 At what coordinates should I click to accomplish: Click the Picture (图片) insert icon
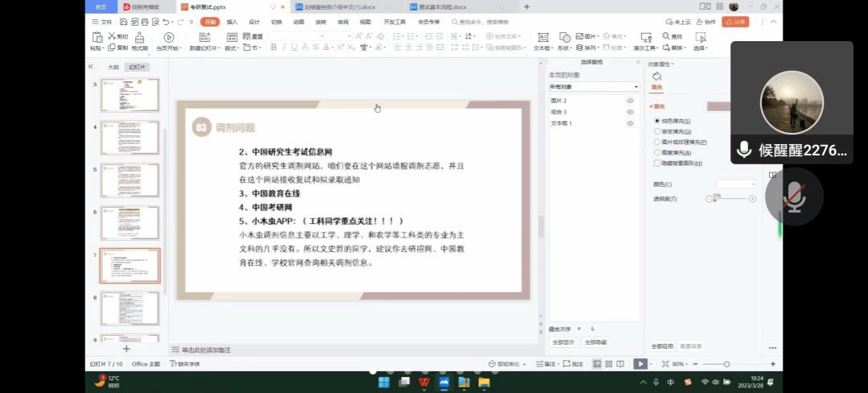(x=579, y=36)
